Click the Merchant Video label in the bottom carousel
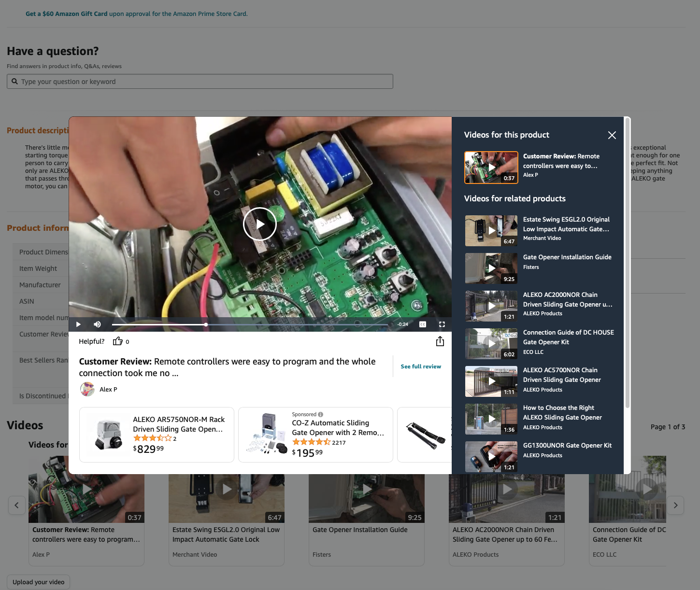 [x=195, y=555]
